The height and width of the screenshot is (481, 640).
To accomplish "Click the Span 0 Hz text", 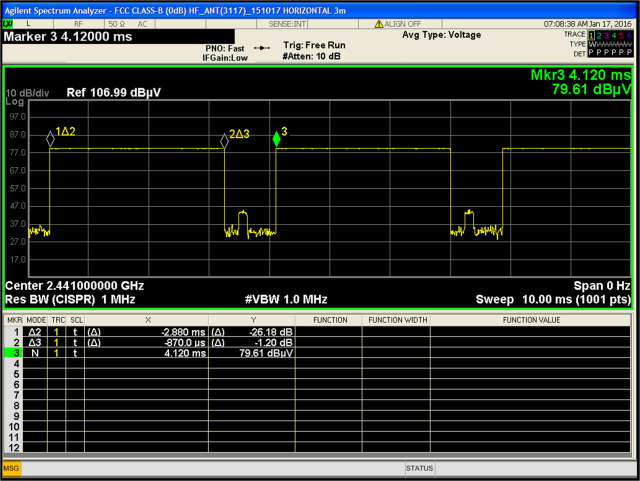I will click(x=602, y=286).
